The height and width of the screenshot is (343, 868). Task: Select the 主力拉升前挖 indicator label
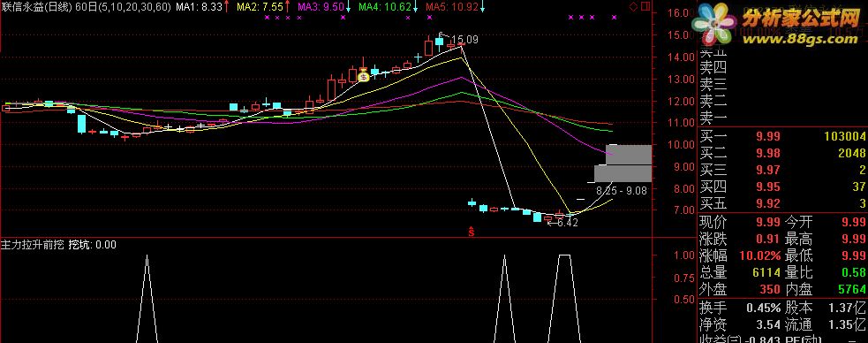coord(34,244)
